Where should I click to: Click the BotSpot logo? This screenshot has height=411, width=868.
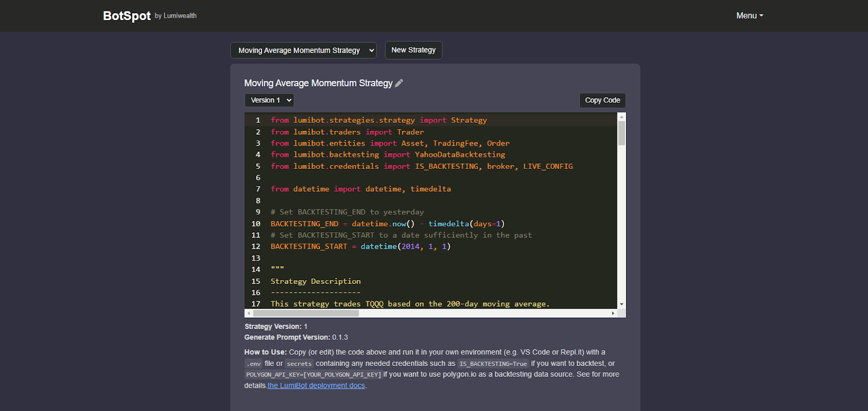(x=127, y=16)
